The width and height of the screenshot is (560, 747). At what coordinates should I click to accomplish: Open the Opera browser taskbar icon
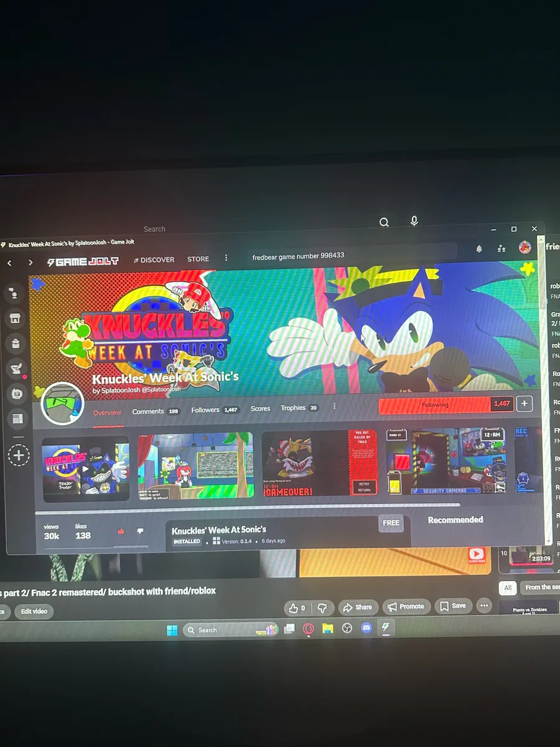point(308,629)
